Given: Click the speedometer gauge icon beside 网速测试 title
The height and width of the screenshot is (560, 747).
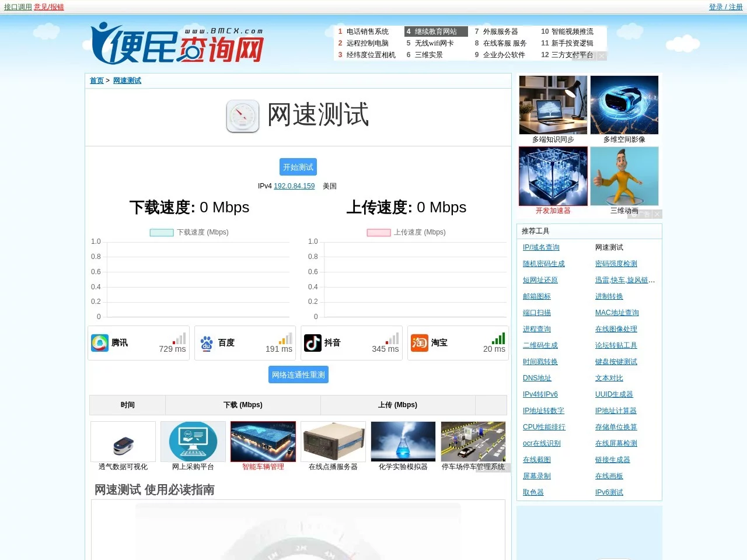Looking at the screenshot, I should 242,116.
